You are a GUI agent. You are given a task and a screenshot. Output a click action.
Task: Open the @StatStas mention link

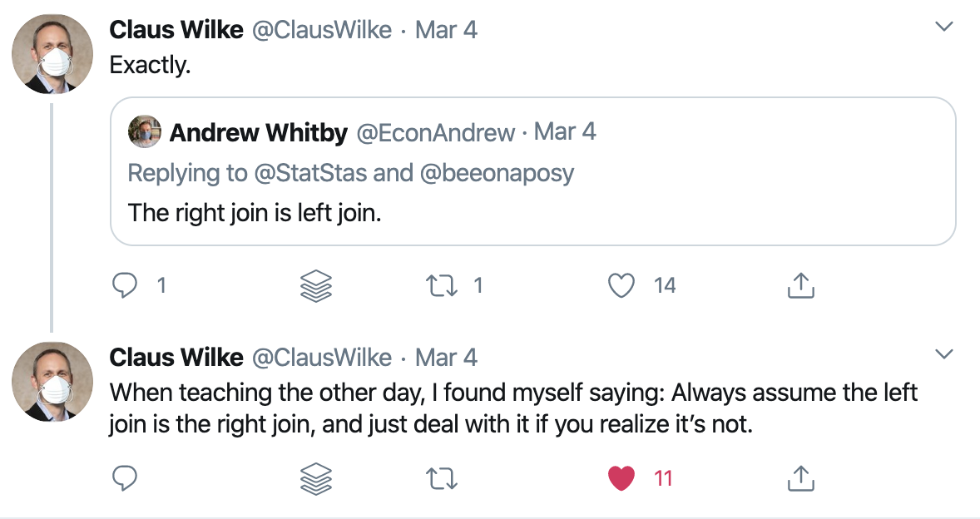[x=310, y=173]
